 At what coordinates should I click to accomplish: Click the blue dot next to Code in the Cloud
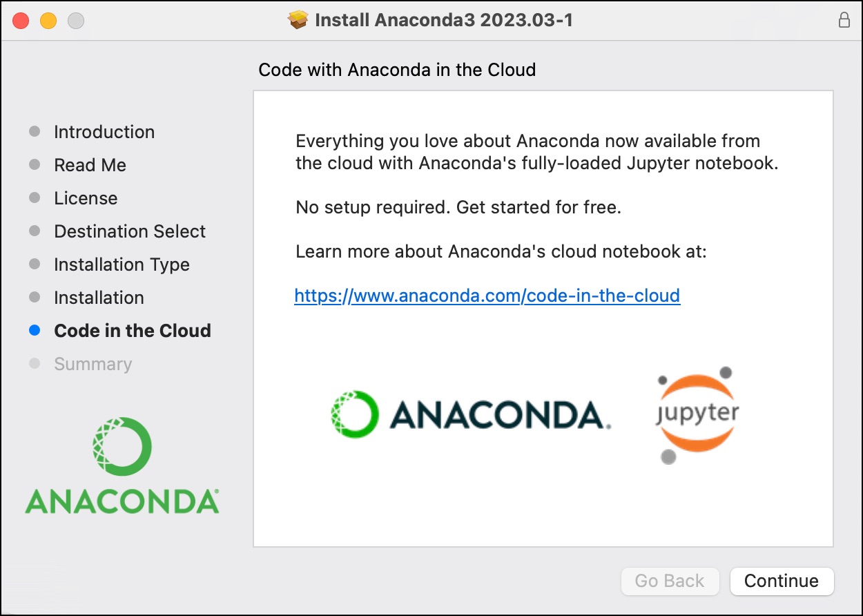[x=35, y=331]
